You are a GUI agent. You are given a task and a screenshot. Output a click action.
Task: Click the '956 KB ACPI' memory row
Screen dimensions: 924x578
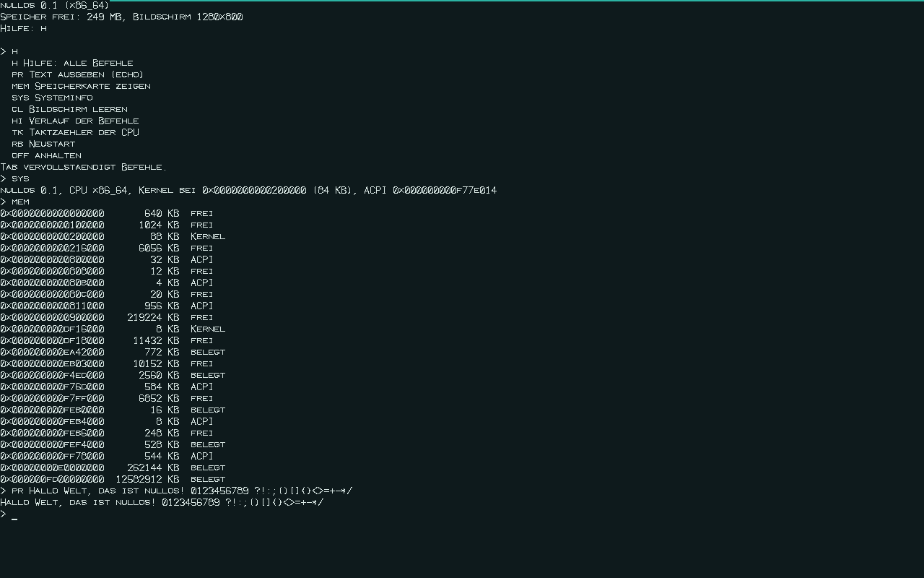click(x=107, y=306)
